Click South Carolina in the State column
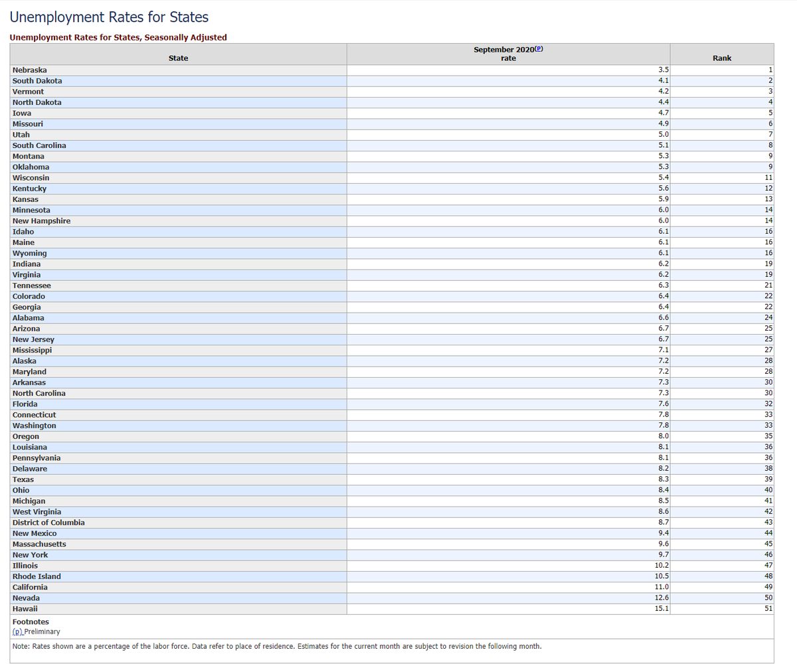 [x=39, y=145]
